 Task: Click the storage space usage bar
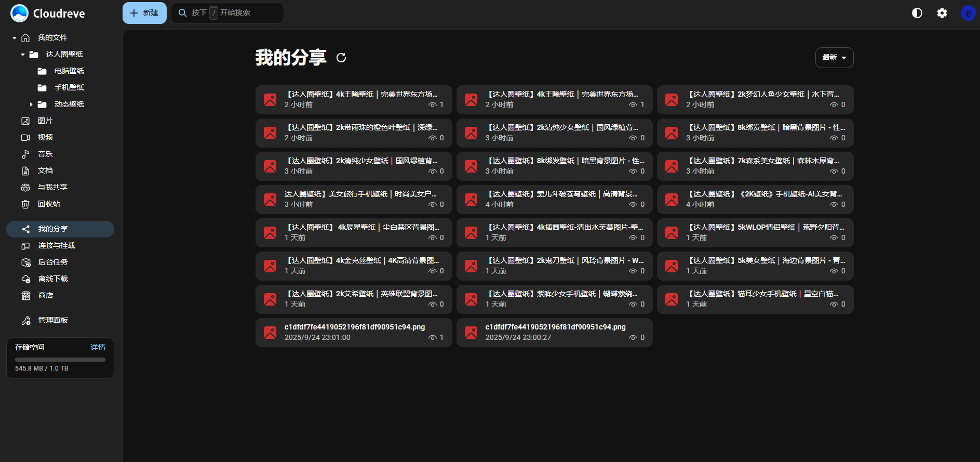click(x=60, y=360)
